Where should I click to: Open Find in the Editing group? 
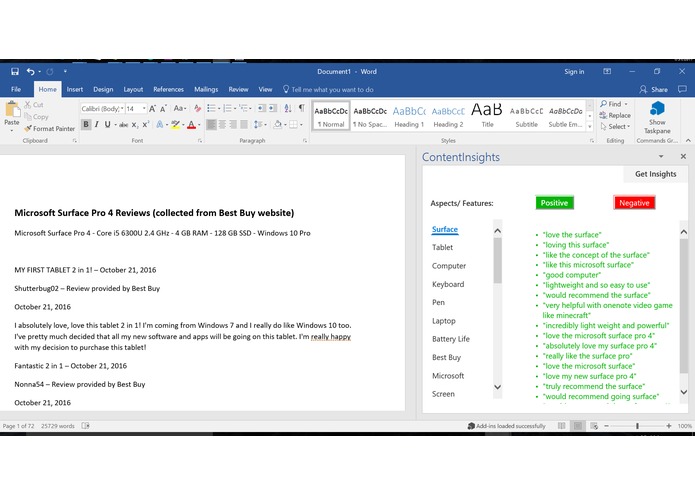(x=611, y=104)
